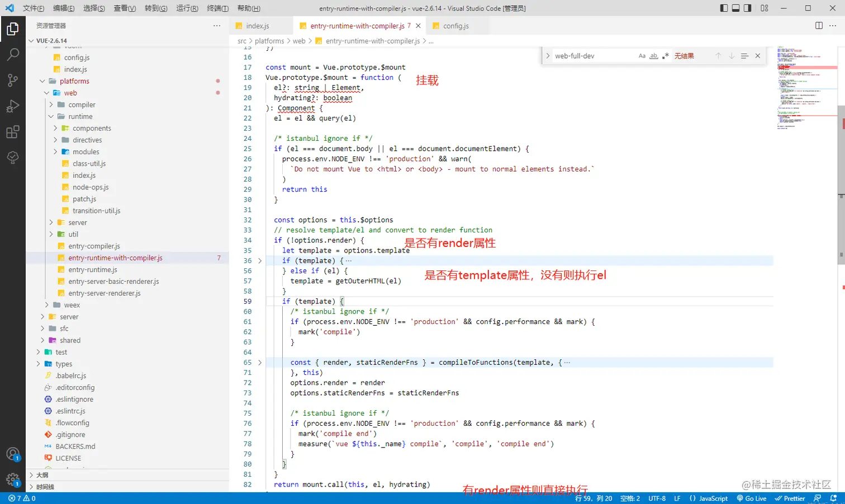The width and height of the screenshot is (845, 504).
Task: Toggle find in selection option
Action: [744, 56]
